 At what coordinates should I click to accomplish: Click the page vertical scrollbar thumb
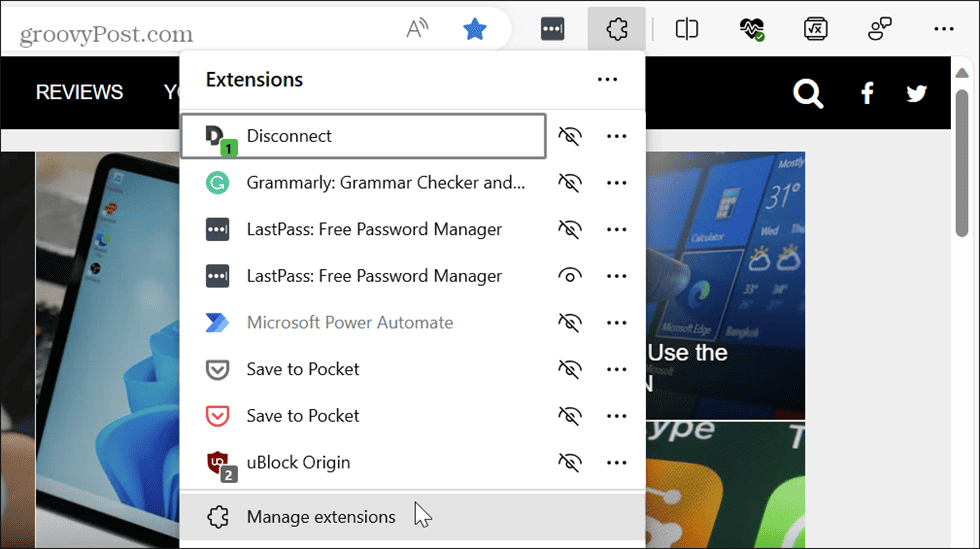tap(962, 164)
